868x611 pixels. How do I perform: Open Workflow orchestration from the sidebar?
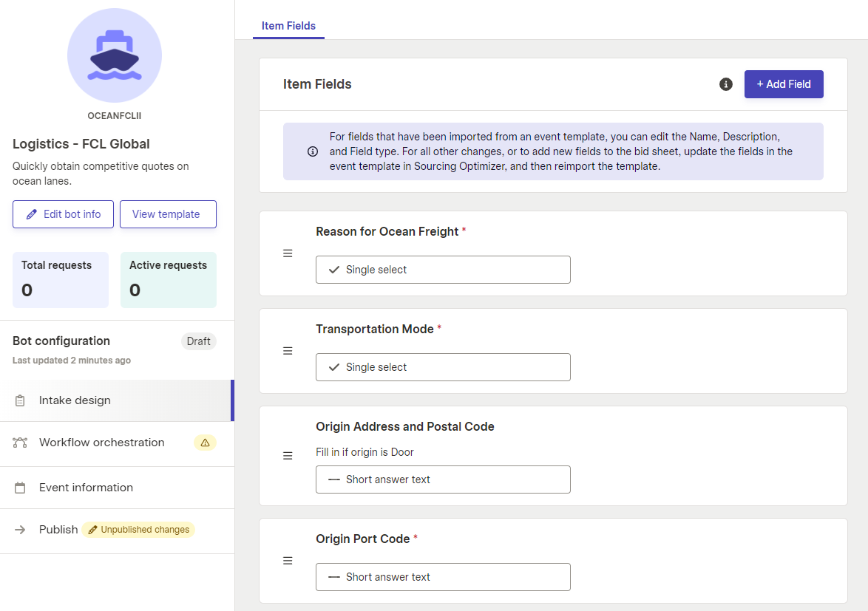(102, 443)
